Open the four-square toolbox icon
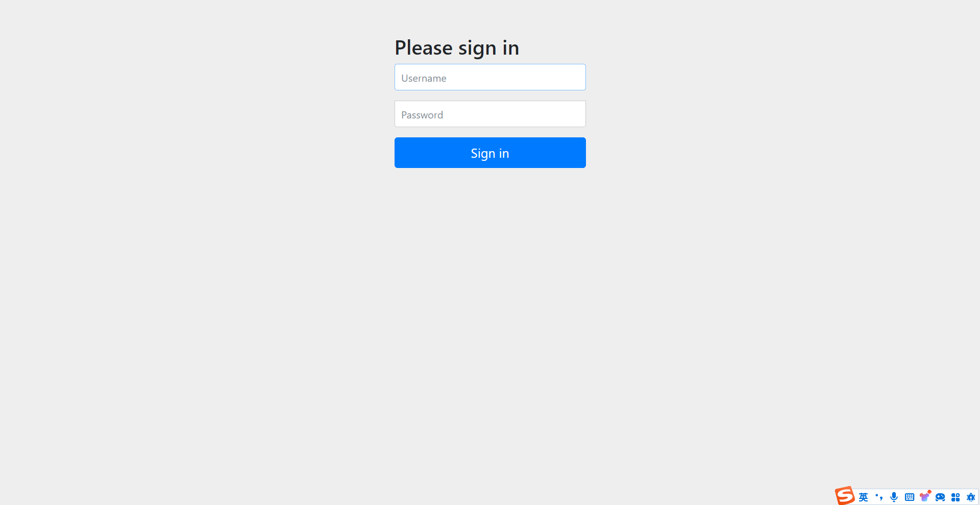Image resolution: width=980 pixels, height=505 pixels. pyautogui.click(x=955, y=497)
